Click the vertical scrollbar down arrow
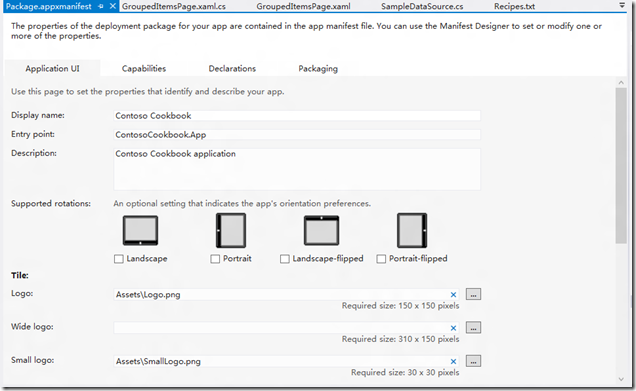The height and width of the screenshot is (391, 636). tap(621, 380)
